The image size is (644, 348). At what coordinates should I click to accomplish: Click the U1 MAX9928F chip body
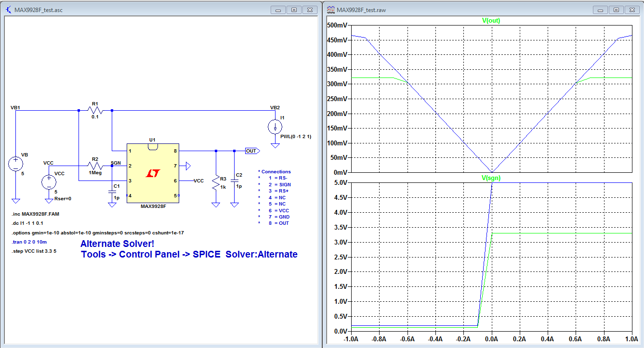[153, 173]
